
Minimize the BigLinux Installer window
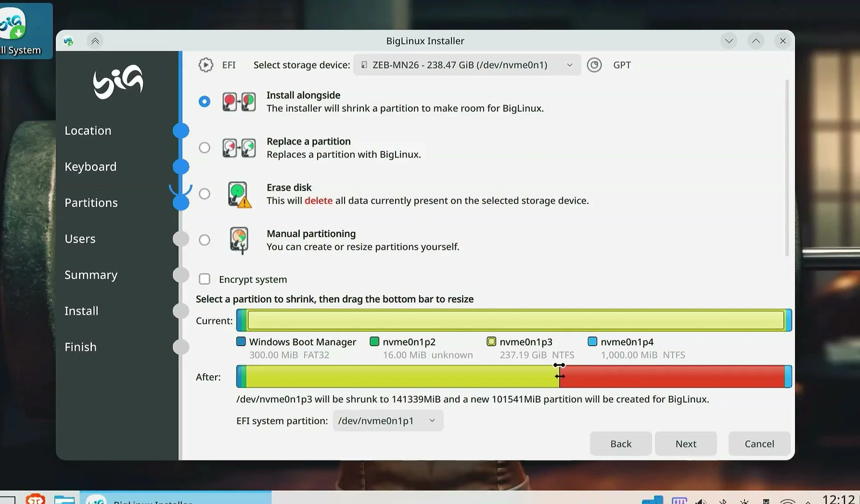coord(729,41)
